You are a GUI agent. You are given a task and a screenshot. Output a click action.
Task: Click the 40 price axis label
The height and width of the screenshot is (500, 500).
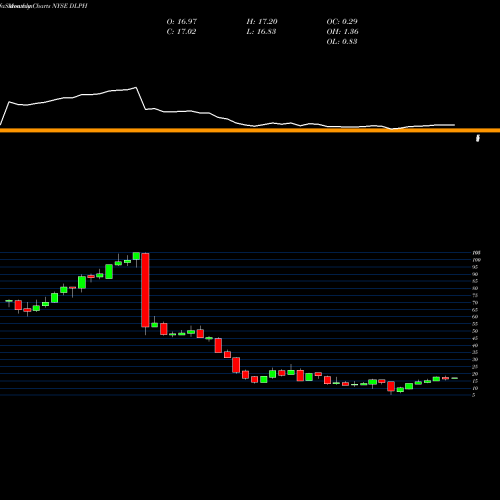point(475,345)
